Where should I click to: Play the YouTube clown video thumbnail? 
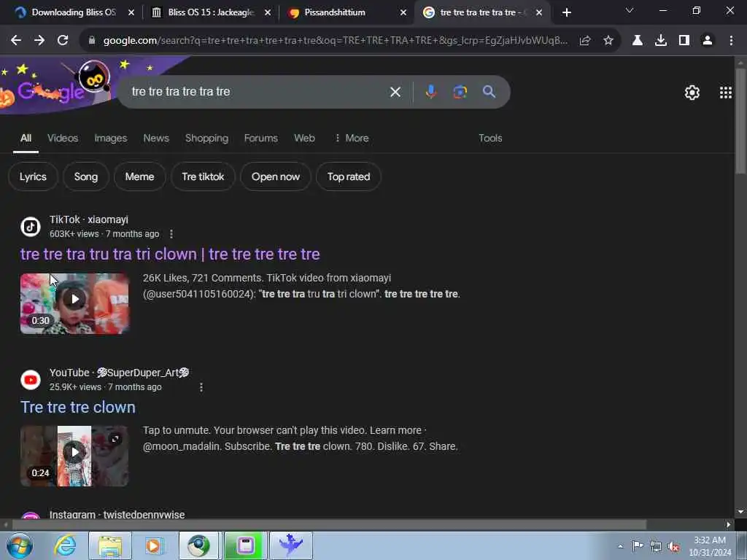click(74, 456)
